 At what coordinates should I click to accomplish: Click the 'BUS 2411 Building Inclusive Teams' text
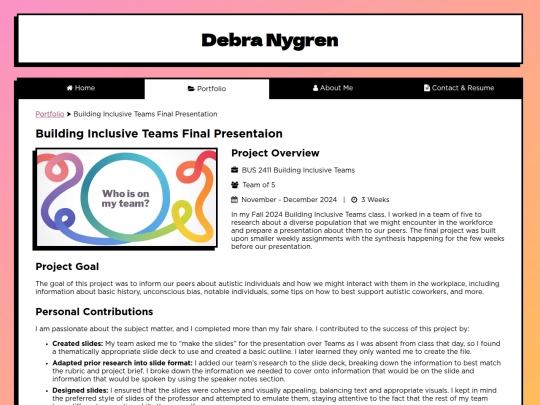coord(298,170)
